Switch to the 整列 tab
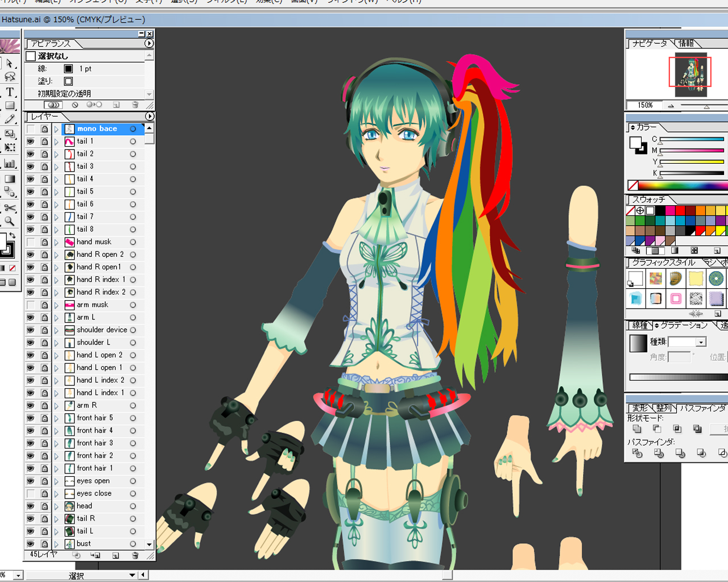The height and width of the screenshot is (582, 728). tap(663, 408)
